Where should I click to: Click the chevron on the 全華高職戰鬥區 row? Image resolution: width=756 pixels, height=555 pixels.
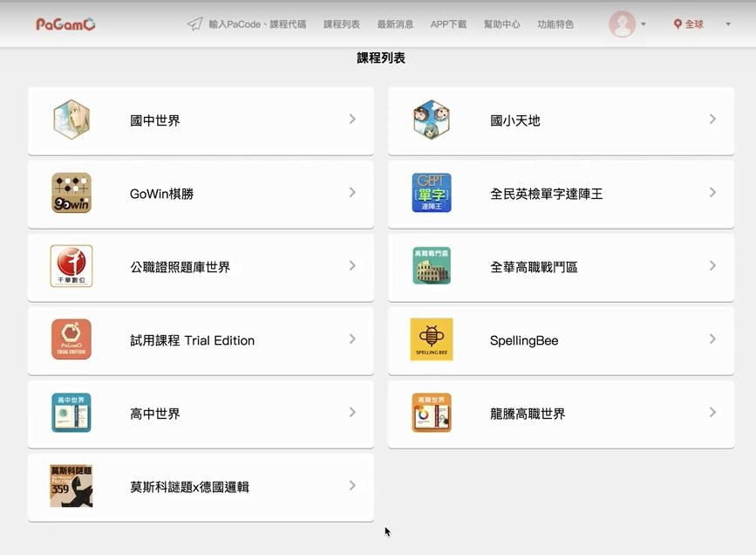point(712,266)
